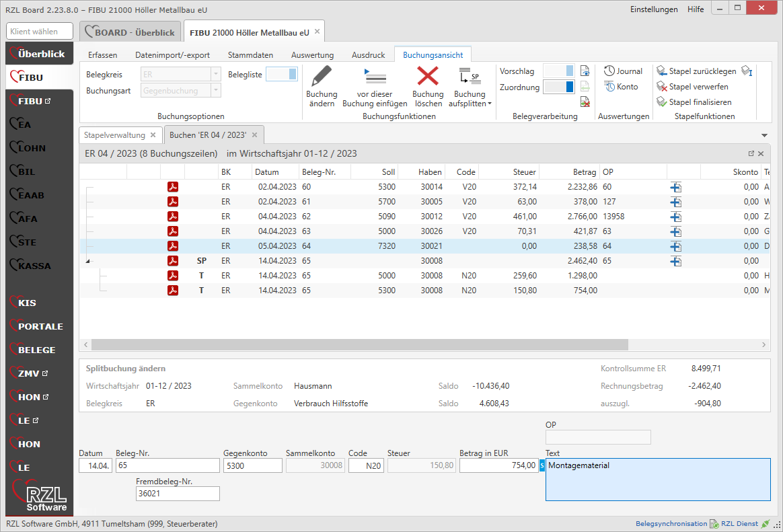
Task: Click vor dieser Buchung einfügen icon
Action: click(x=375, y=77)
